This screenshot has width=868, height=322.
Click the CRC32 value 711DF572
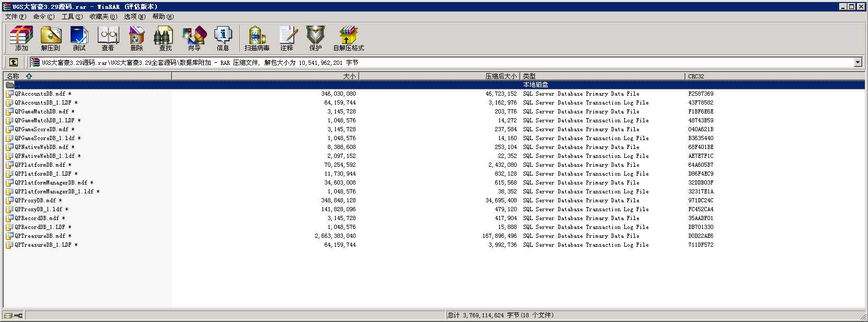click(701, 245)
